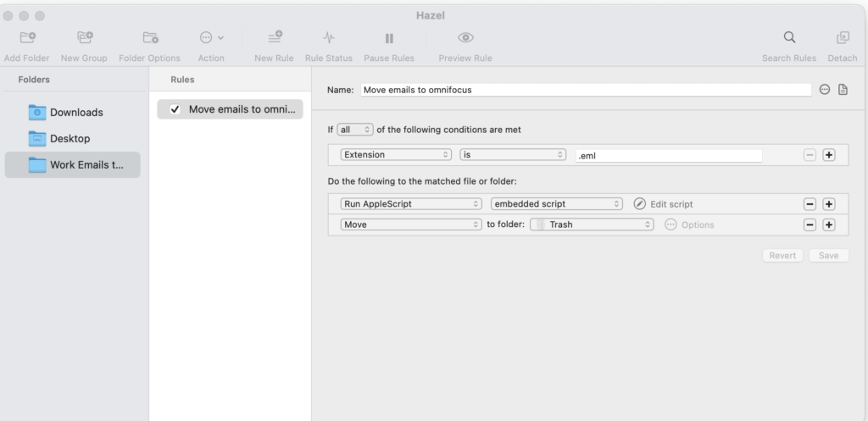This screenshot has height=421, width=868.
Task: Show Rule Status from the toolbar
Action: [328, 38]
